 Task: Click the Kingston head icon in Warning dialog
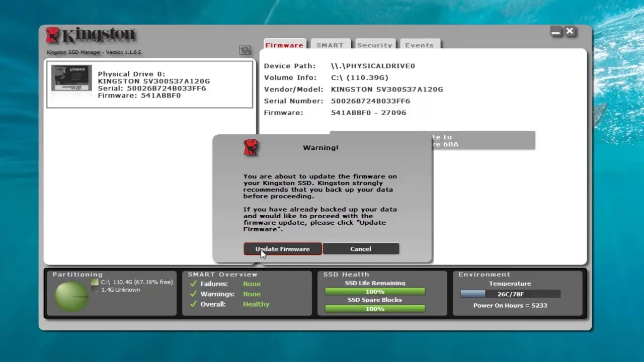[251, 147]
